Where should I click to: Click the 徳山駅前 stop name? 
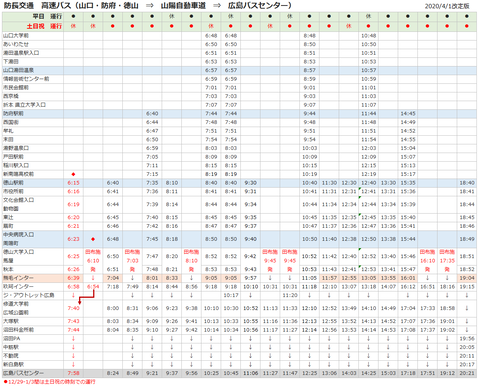13,183
